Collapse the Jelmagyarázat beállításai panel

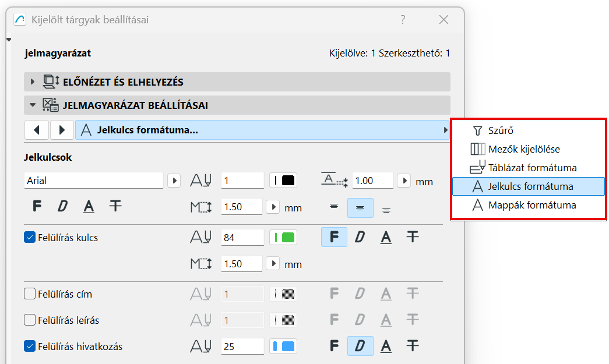point(33,106)
